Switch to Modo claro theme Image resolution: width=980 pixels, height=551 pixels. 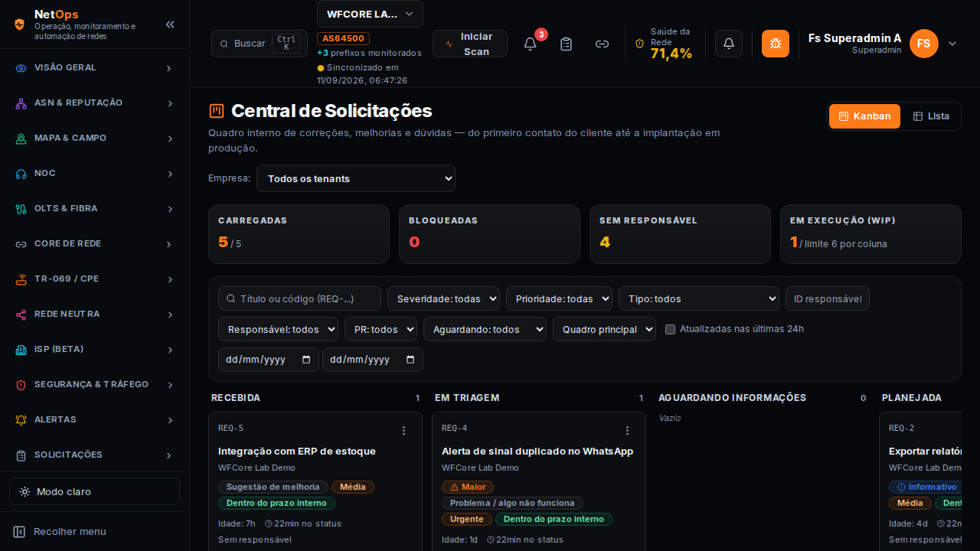click(x=94, y=491)
